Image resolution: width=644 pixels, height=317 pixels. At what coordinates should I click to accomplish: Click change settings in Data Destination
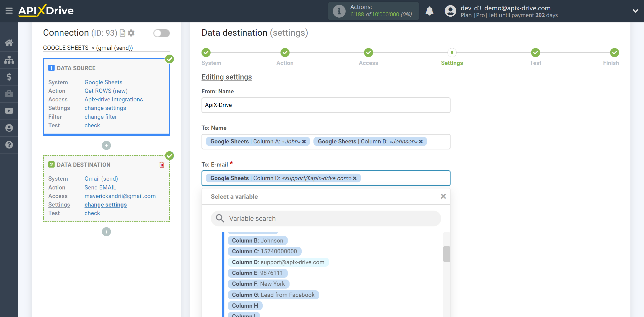[x=106, y=205]
